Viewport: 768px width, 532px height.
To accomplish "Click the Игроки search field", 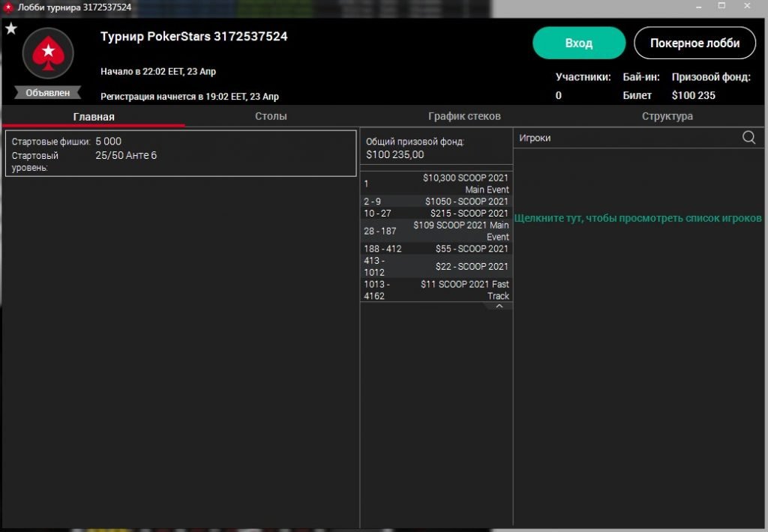I will coord(626,138).
